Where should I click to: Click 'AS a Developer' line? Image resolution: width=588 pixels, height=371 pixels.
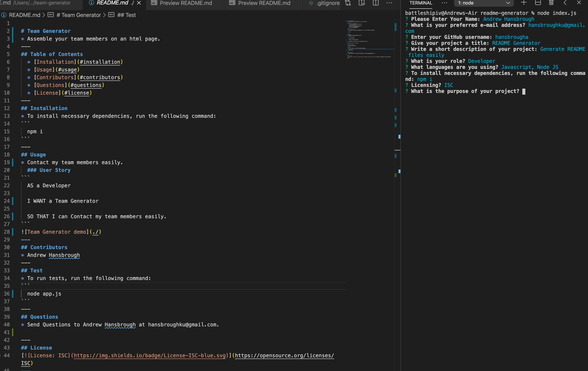point(49,185)
